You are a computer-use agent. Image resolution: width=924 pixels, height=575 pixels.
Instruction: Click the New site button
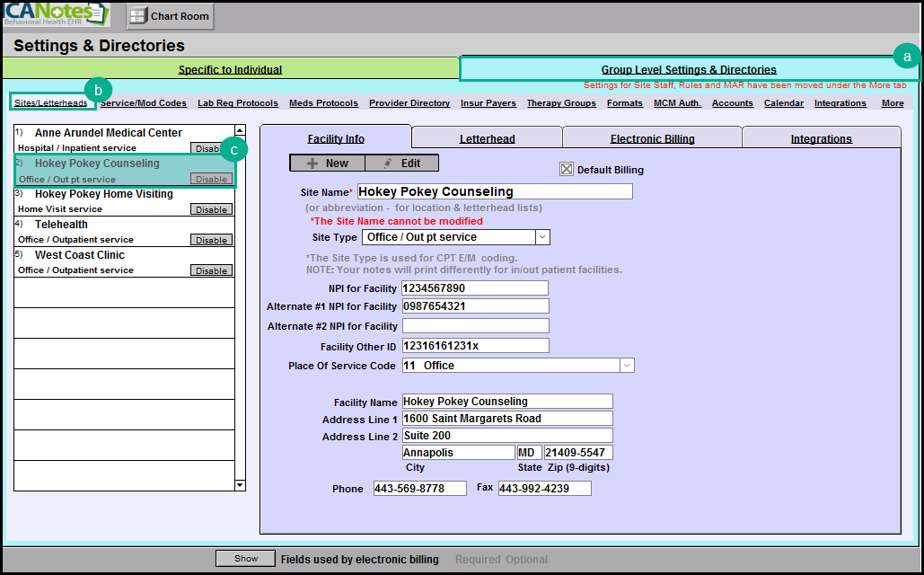[327, 163]
